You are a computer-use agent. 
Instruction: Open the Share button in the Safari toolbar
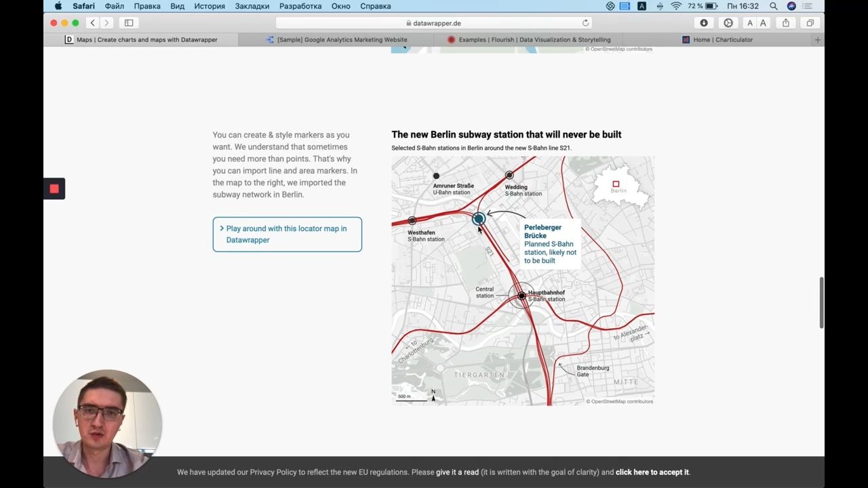pos(786,23)
